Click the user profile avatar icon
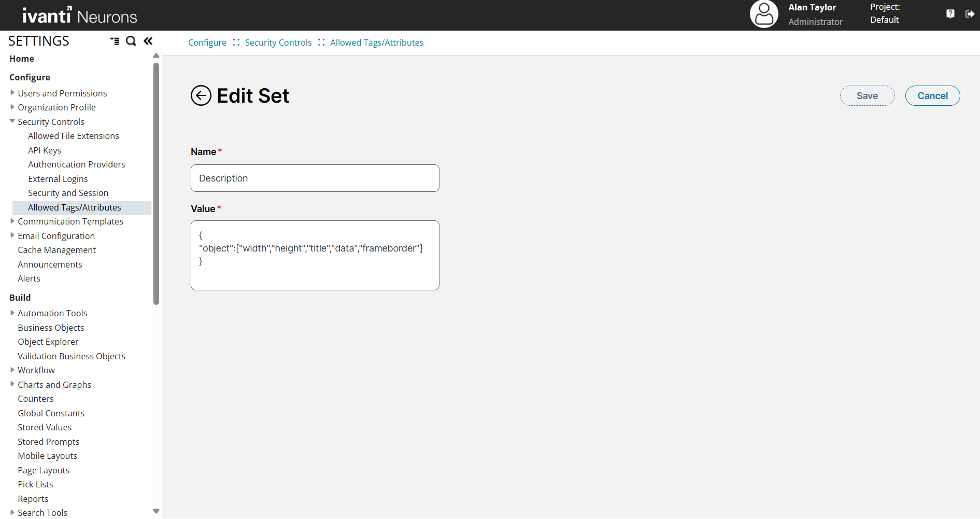This screenshot has height=519, width=980. point(764,14)
